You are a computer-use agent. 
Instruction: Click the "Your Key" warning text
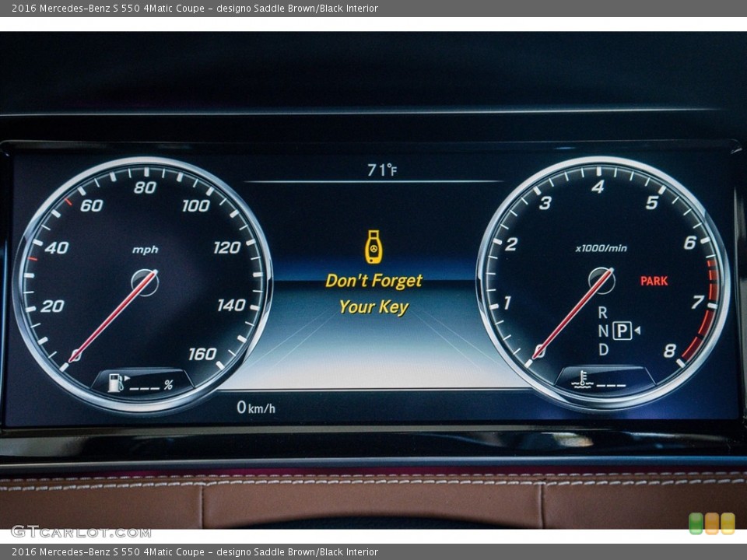coord(373,307)
